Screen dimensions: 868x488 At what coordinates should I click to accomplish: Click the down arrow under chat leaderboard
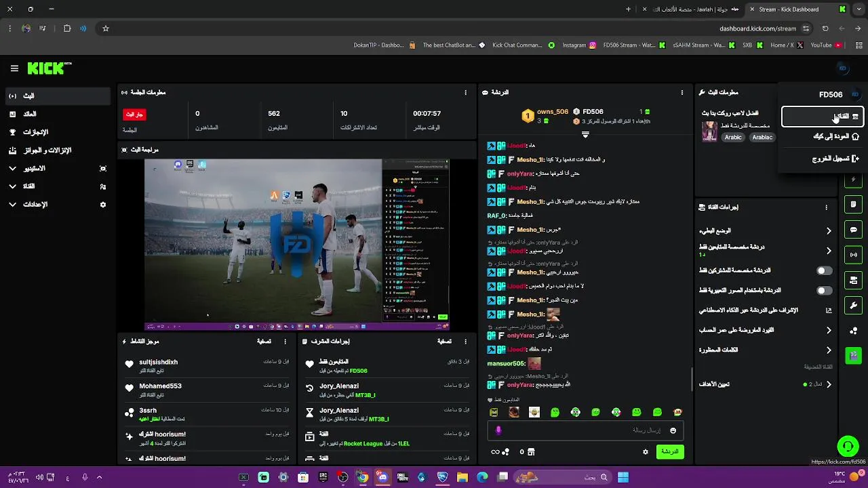click(585, 134)
